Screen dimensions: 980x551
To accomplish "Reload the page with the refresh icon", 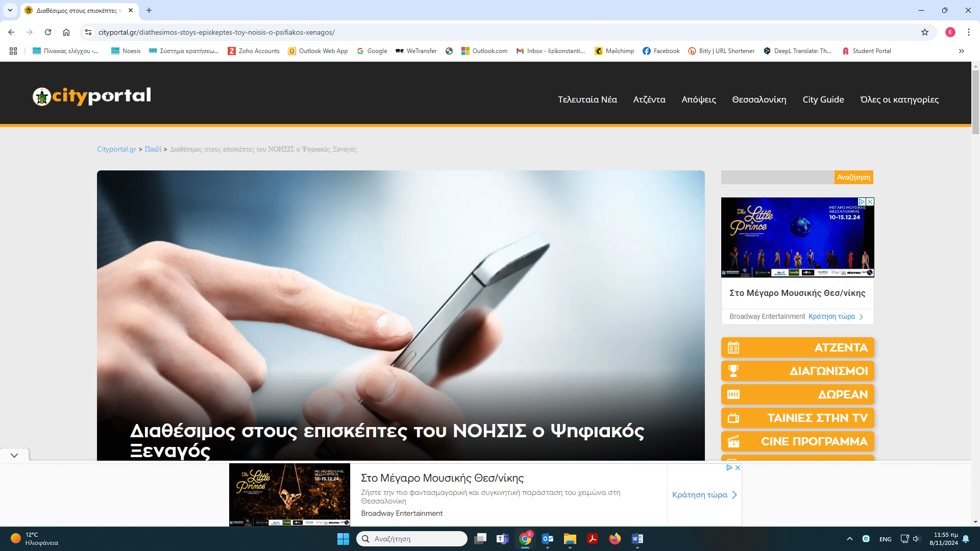I will click(48, 32).
